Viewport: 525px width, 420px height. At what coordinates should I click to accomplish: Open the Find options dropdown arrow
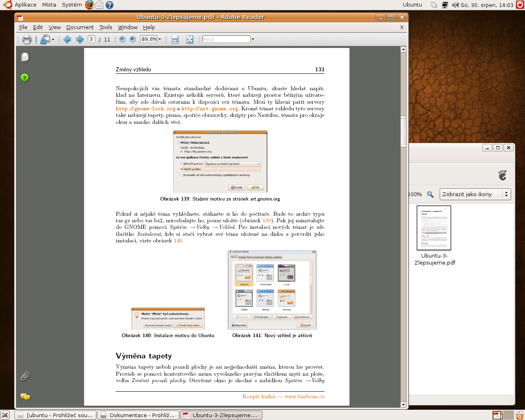253,39
